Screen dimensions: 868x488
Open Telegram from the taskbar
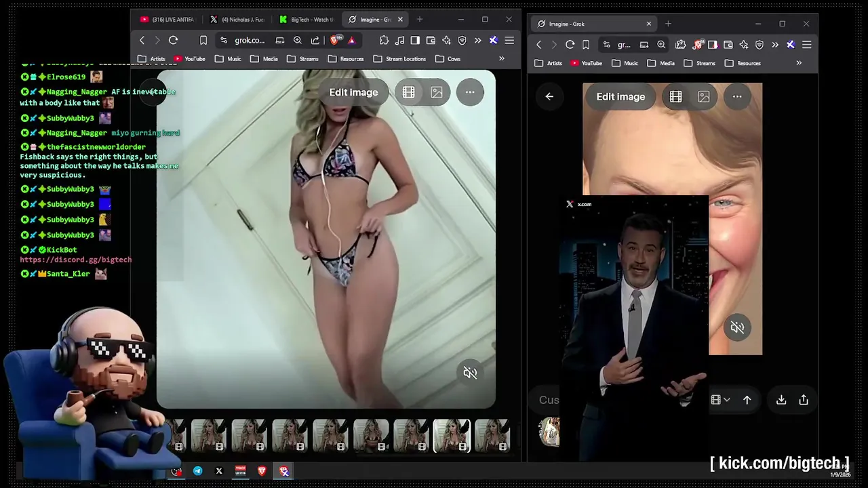pos(197,471)
